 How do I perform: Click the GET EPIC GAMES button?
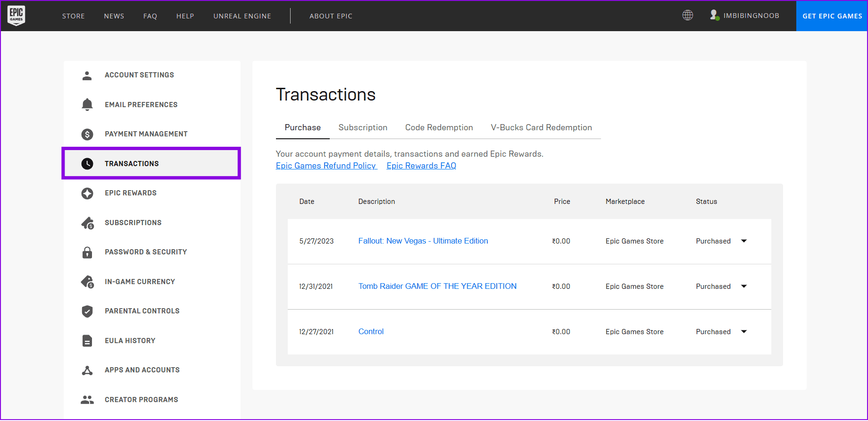pyautogui.click(x=832, y=16)
